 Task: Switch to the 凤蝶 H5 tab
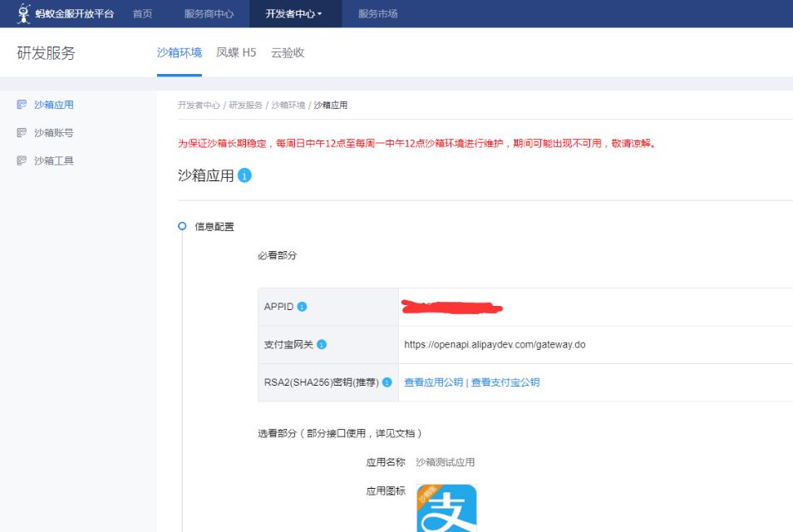(x=236, y=52)
